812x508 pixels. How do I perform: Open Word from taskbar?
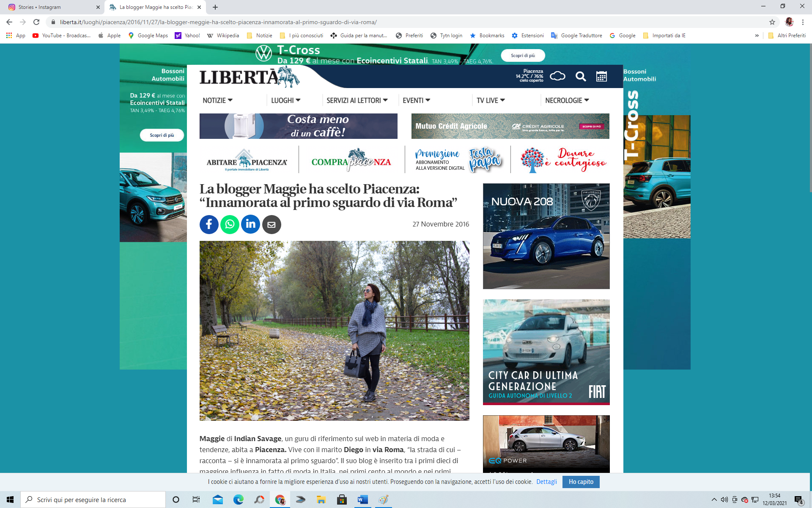pos(363,500)
